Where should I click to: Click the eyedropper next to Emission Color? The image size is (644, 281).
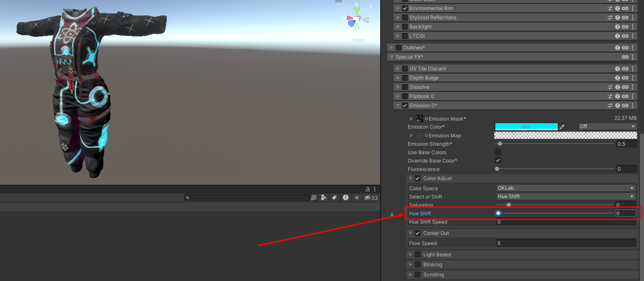562,126
